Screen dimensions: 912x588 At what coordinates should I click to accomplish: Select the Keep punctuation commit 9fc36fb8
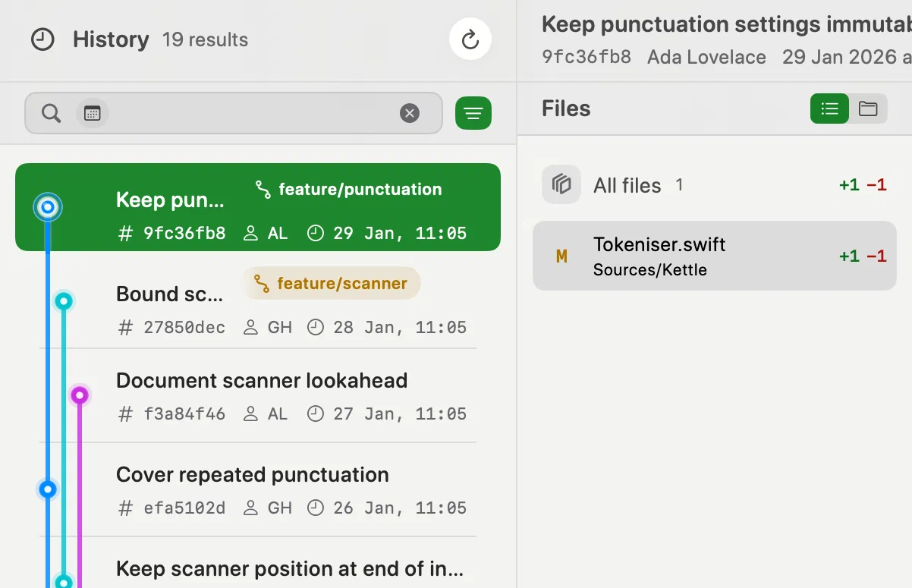(x=258, y=207)
